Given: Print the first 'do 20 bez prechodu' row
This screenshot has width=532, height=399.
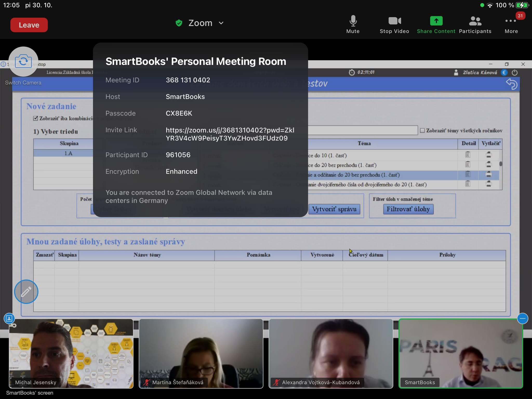Looking at the screenshot, I should click(x=489, y=164).
